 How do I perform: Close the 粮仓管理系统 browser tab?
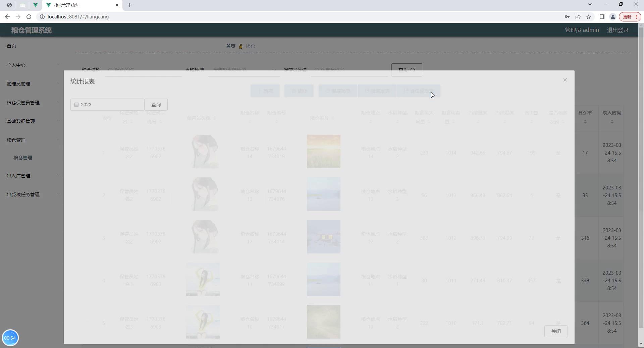click(117, 5)
